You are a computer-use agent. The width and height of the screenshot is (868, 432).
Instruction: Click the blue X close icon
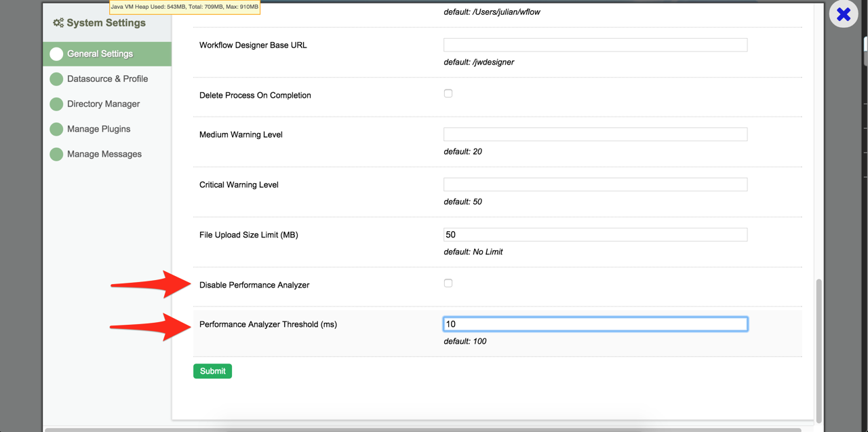(844, 14)
